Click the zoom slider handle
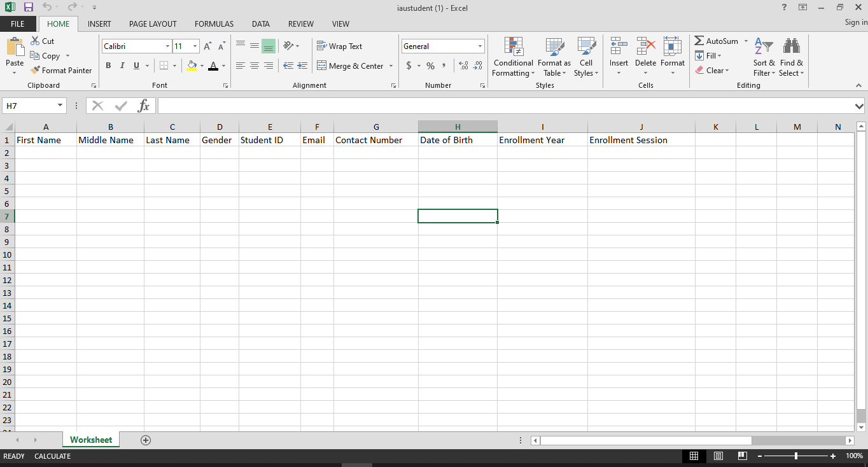Image resolution: width=868 pixels, height=467 pixels. tap(796, 456)
